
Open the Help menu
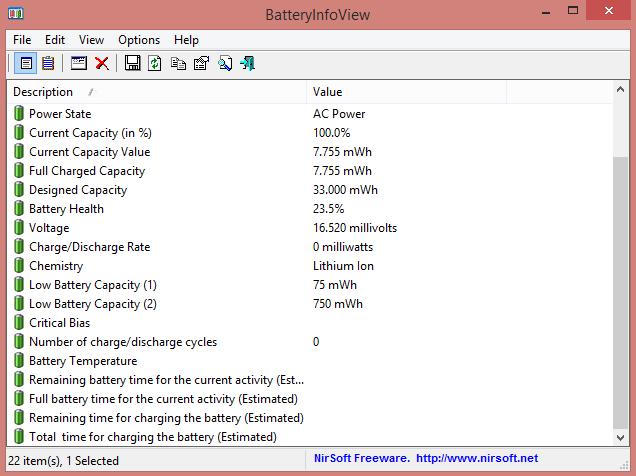[x=186, y=40]
